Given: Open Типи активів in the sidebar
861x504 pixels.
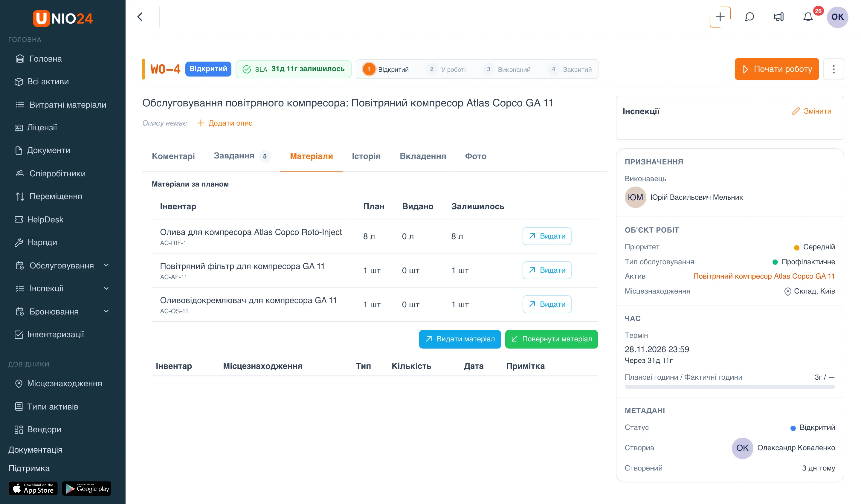Looking at the screenshot, I should (x=46, y=407).
